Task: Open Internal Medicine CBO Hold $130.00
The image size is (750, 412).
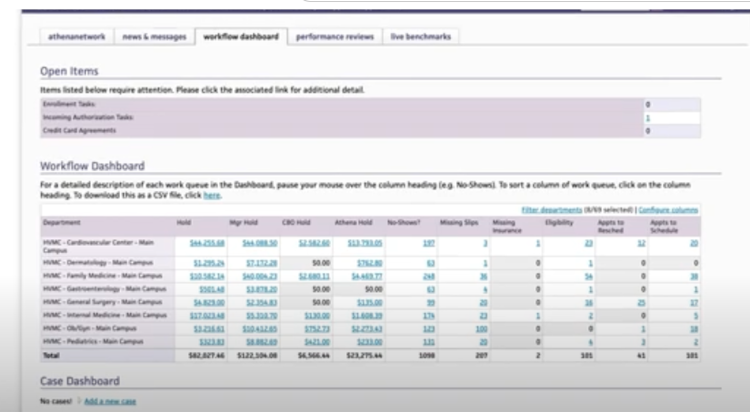Action: 317,316
